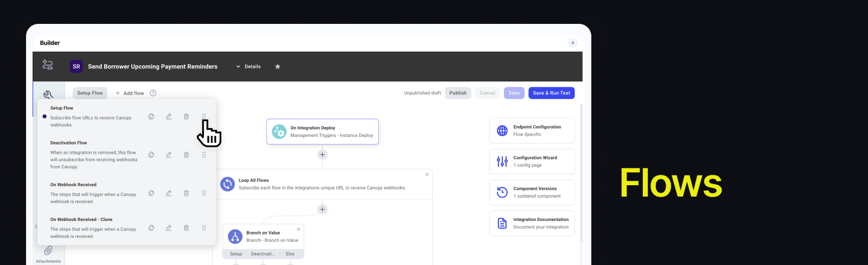Add a step below On Integration Deploy
868x265 pixels.
tap(322, 155)
